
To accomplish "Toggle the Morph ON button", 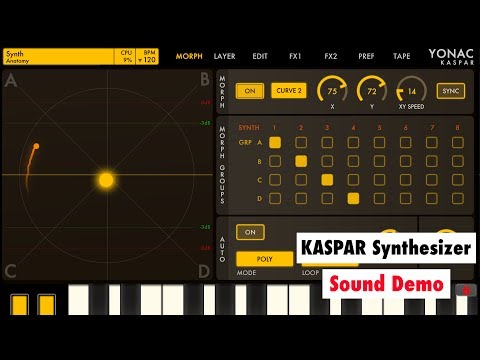I will [250, 91].
